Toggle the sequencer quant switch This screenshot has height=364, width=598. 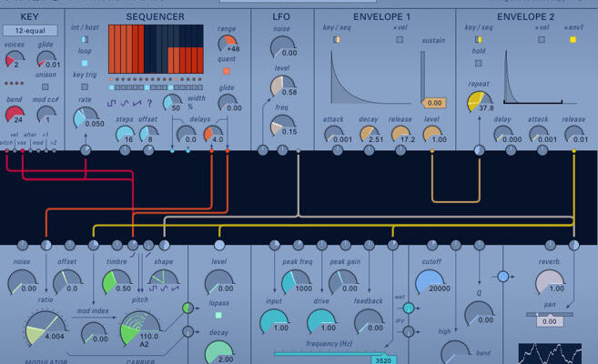tap(226, 70)
